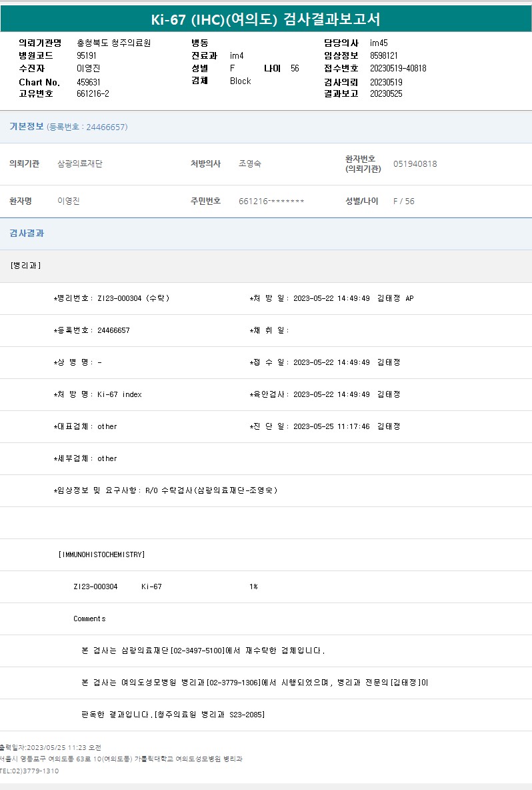Select the 기본정보 section header
Image resolution: width=532 pixels, height=790 pixels.
(x=27, y=127)
